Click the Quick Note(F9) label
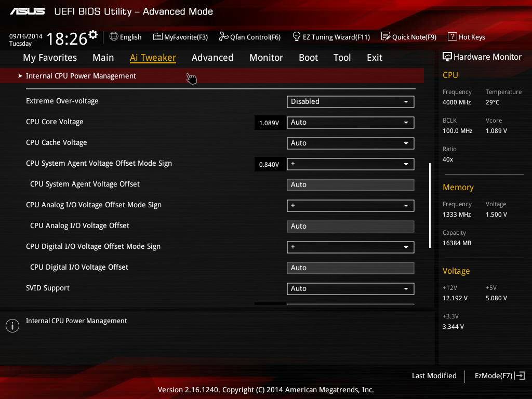 point(414,37)
